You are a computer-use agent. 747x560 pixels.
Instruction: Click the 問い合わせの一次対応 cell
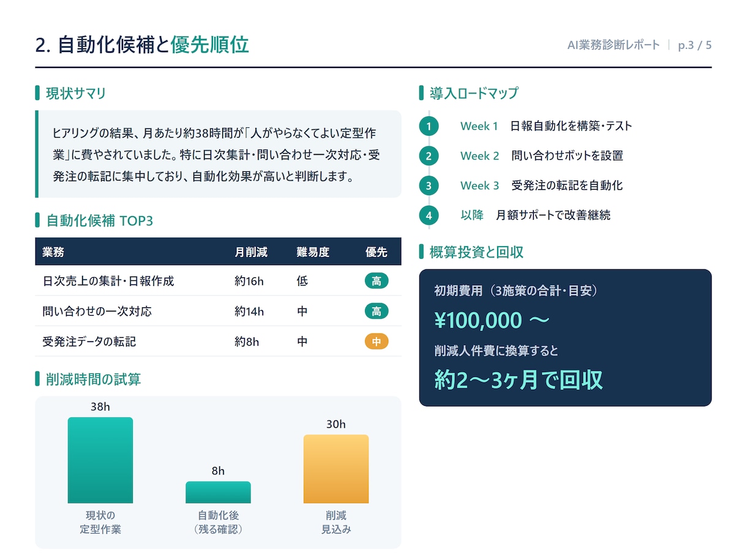point(97,312)
